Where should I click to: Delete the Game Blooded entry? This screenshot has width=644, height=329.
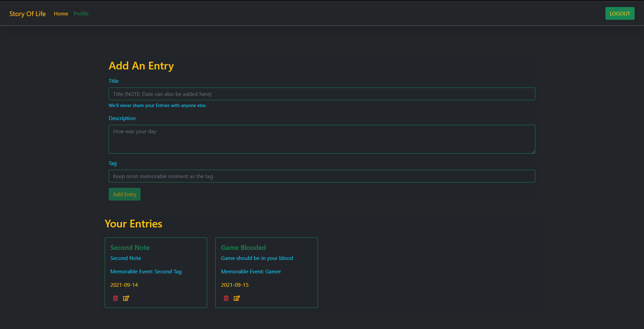[226, 298]
